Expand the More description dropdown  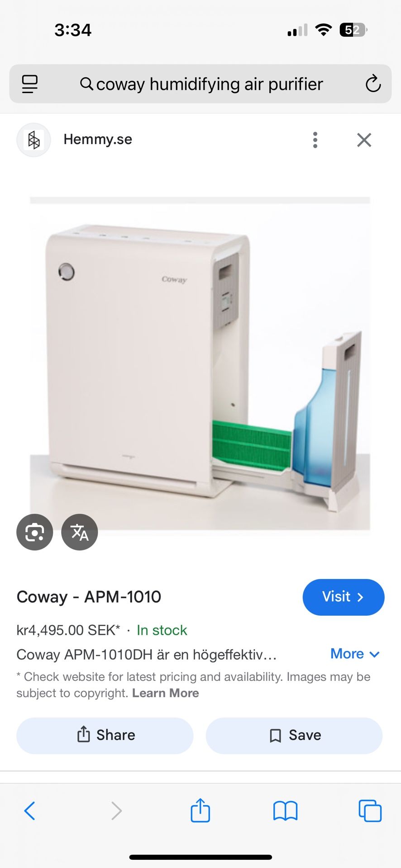(355, 654)
